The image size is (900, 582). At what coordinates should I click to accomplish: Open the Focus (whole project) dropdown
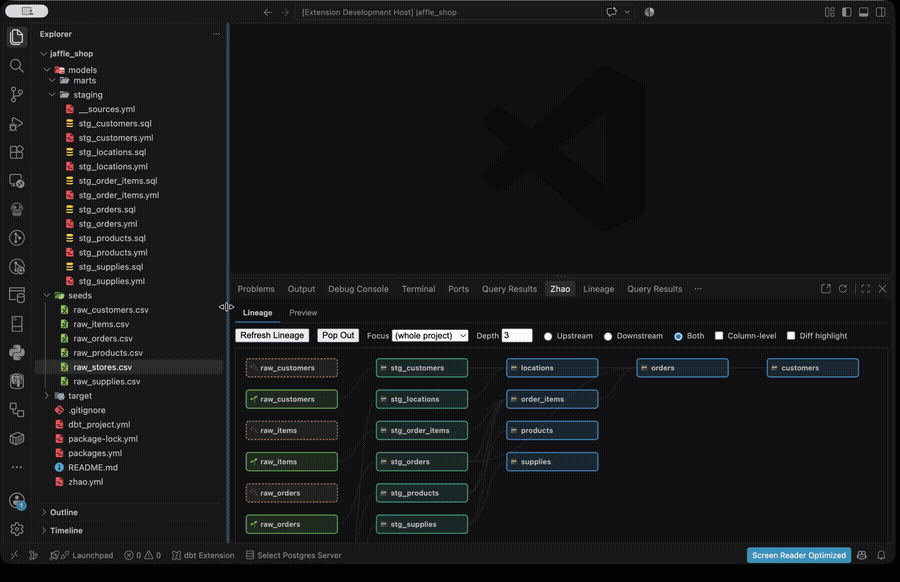click(x=430, y=336)
